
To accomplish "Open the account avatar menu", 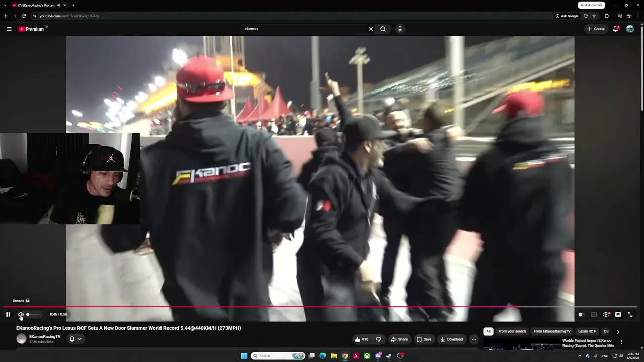I will pos(630,29).
